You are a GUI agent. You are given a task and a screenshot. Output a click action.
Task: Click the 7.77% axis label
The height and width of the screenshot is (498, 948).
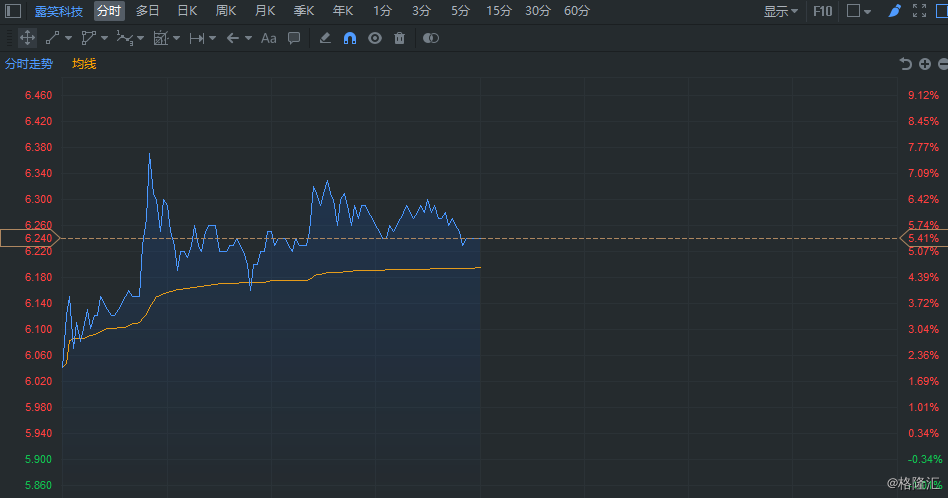click(923, 147)
